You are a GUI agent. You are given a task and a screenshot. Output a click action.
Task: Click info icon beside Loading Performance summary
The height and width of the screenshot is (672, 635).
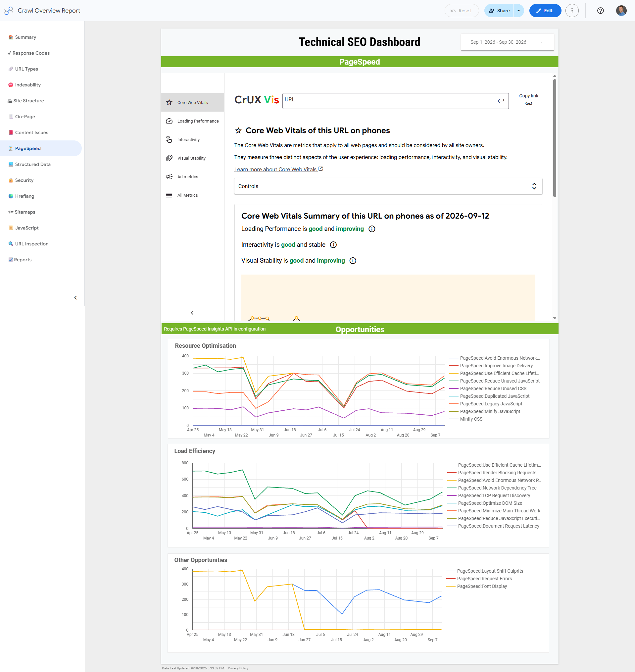pos(371,229)
